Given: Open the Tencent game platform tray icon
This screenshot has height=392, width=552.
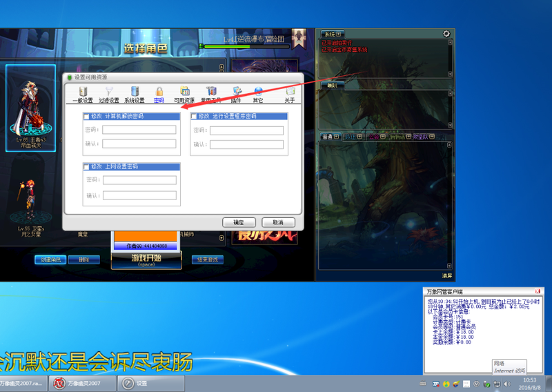Looking at the screenshot, I should (x=456, y=384).
